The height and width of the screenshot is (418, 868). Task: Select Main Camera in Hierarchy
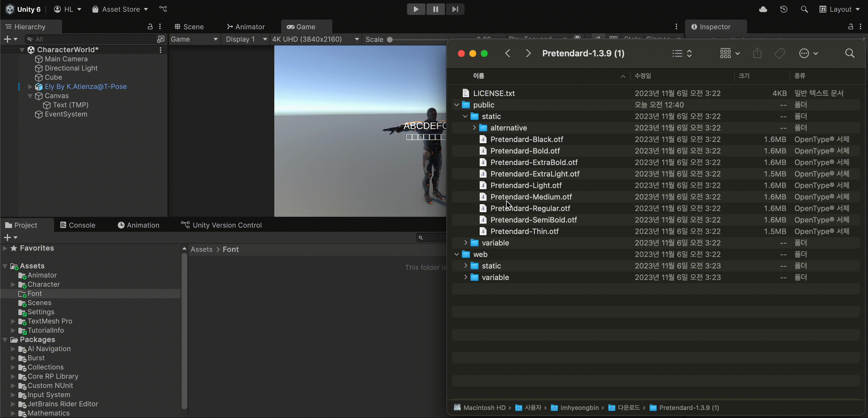[66, 59]
